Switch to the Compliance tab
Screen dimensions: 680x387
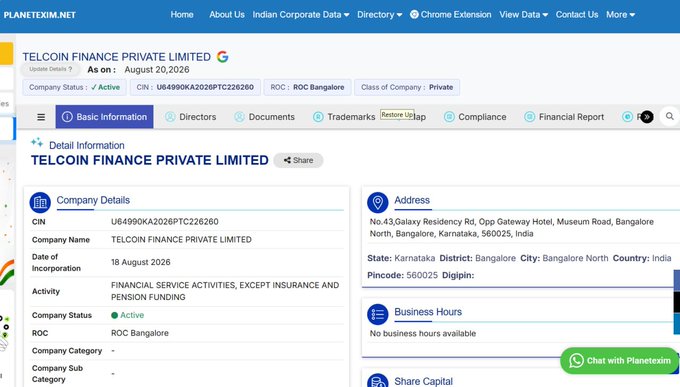coord(475,117)
